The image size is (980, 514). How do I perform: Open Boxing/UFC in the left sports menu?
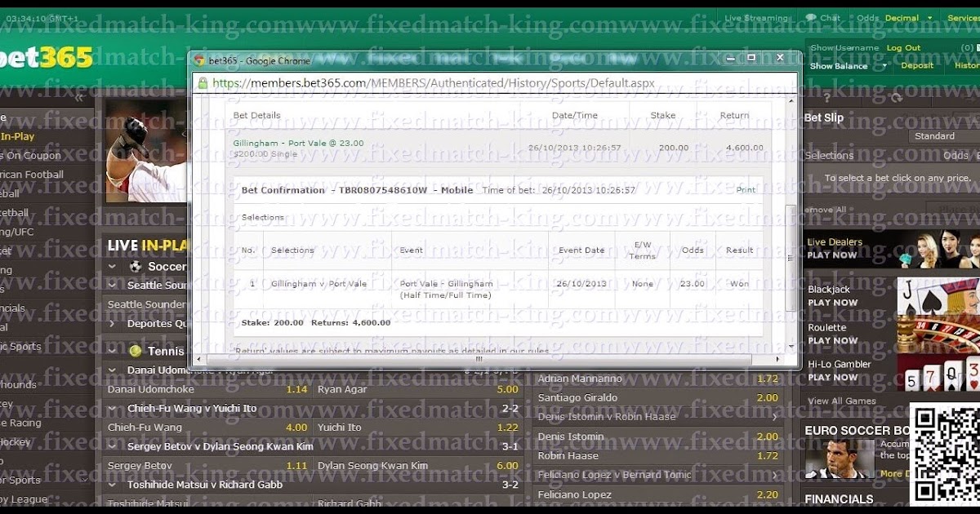click(x=15, y=232)
